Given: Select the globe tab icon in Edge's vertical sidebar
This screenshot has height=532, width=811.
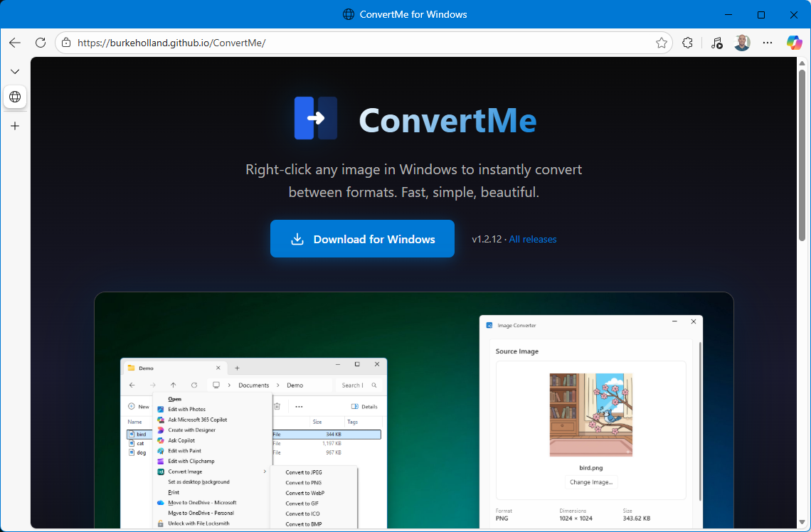Looking at the screenshot, I should pyautogui.click(x=15, y=97).
